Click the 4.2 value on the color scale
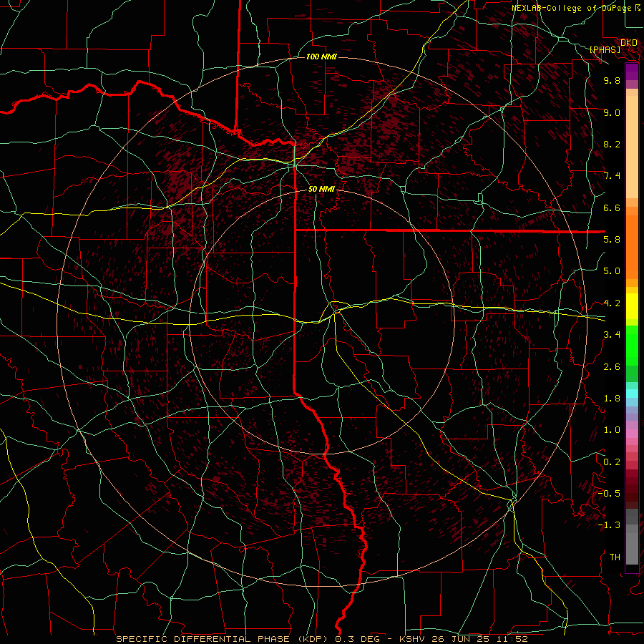 [x=612, y=303]
